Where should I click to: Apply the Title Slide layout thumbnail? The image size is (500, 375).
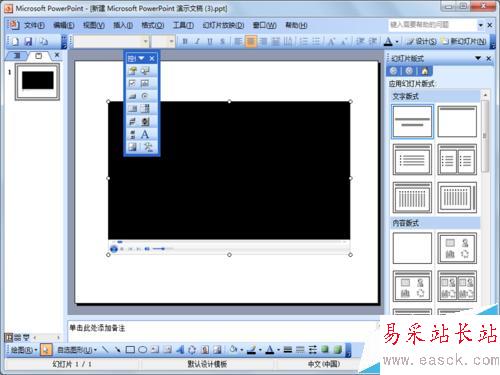[412, 122]
